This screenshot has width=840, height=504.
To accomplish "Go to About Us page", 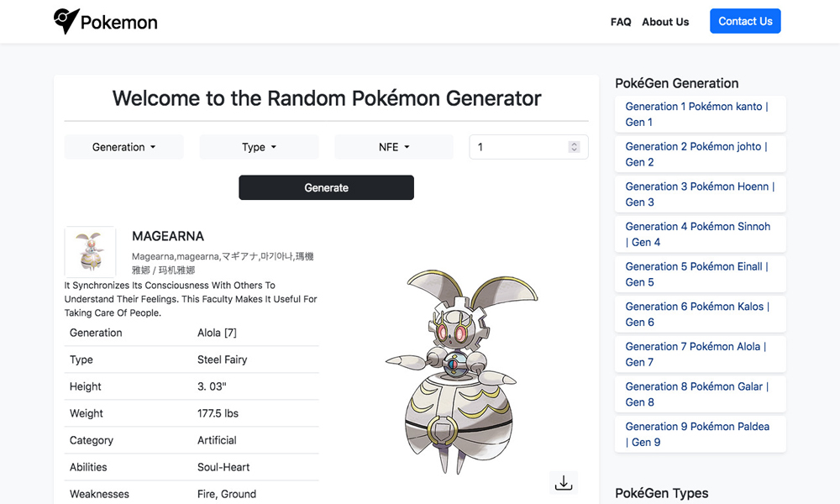I will click(x=665, y=22).
